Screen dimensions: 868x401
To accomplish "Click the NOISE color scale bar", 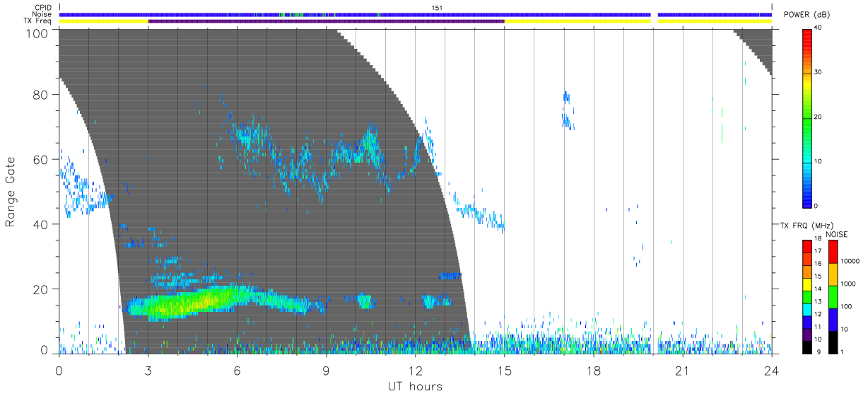I will click(833, 297).
